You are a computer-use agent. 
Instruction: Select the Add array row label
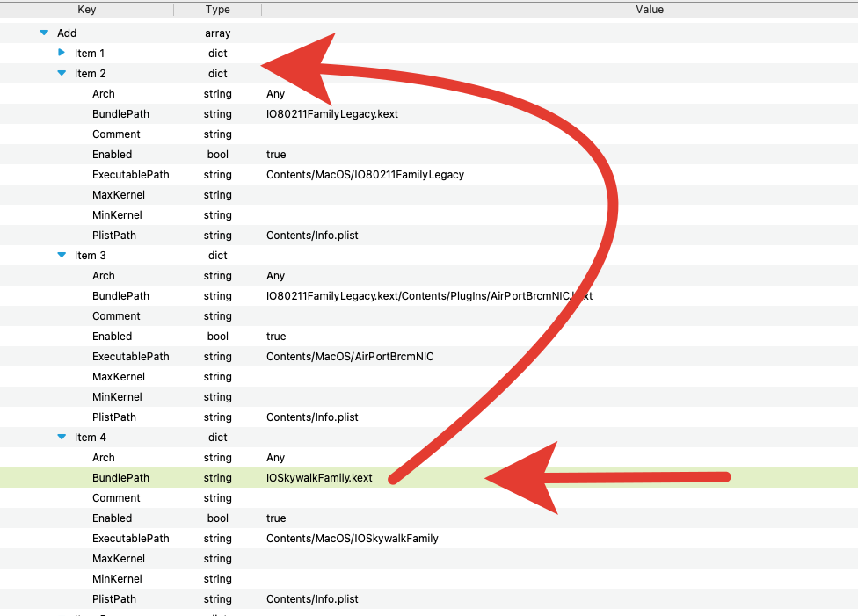point(67,33)
